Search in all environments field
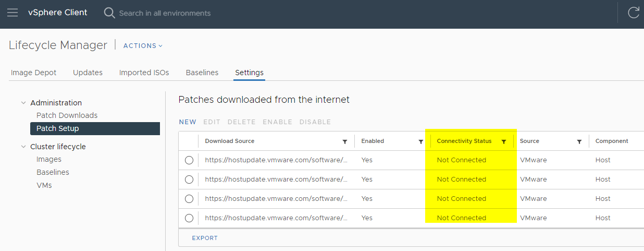The image size is (644, 251). [x=165, y=13]
